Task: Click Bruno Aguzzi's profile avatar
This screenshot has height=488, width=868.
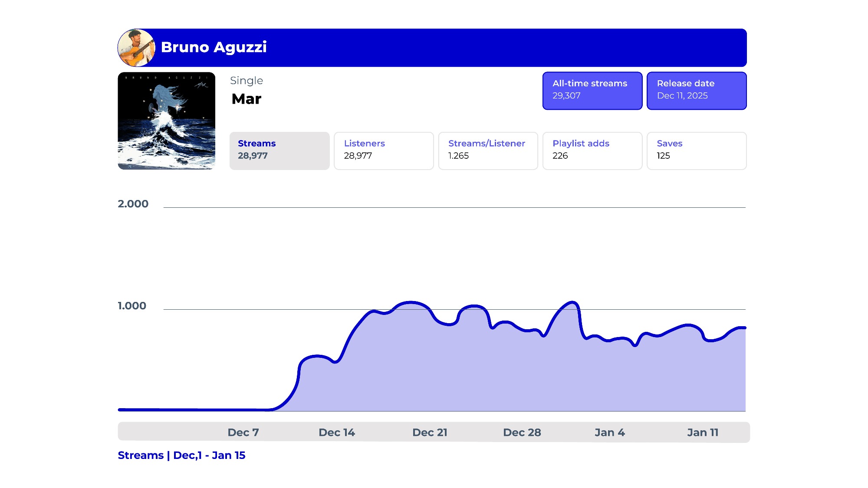Action: [x=136, y=48]
